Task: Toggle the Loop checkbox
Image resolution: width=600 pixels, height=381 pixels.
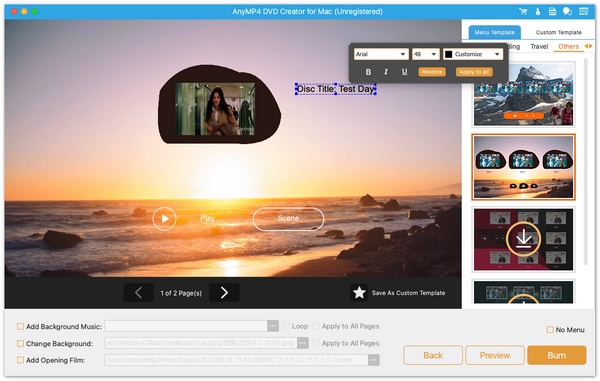Action: click(286, 326)
